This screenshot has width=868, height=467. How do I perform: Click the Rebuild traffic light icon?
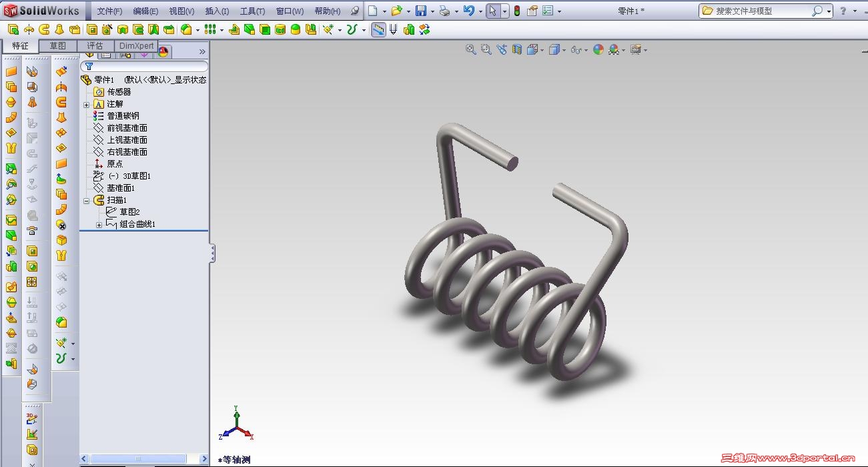517,11
